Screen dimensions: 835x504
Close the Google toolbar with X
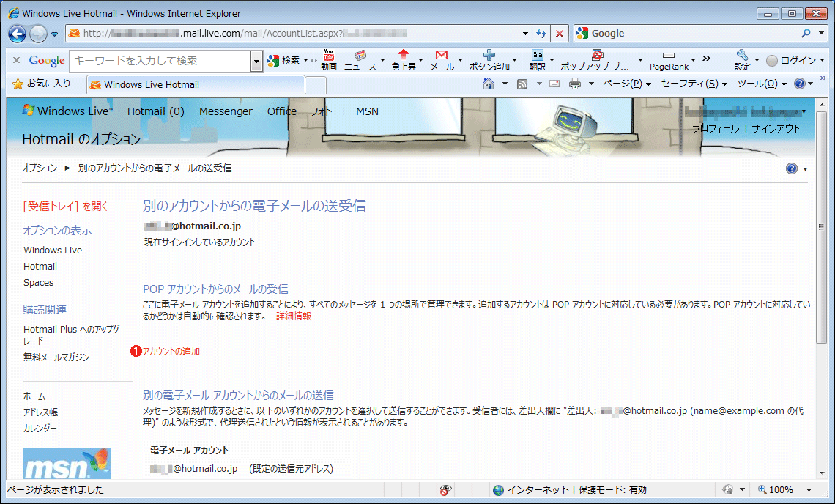(17, 60)
